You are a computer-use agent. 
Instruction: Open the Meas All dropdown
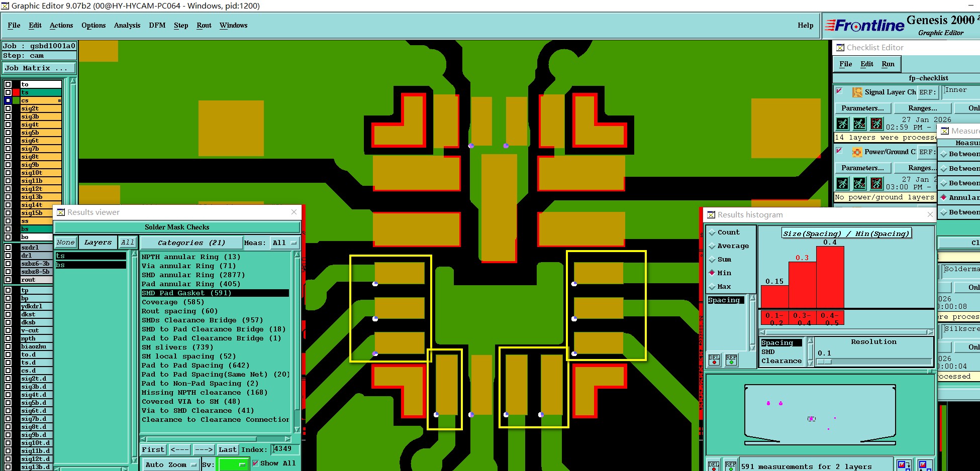(x=284, y=243)
